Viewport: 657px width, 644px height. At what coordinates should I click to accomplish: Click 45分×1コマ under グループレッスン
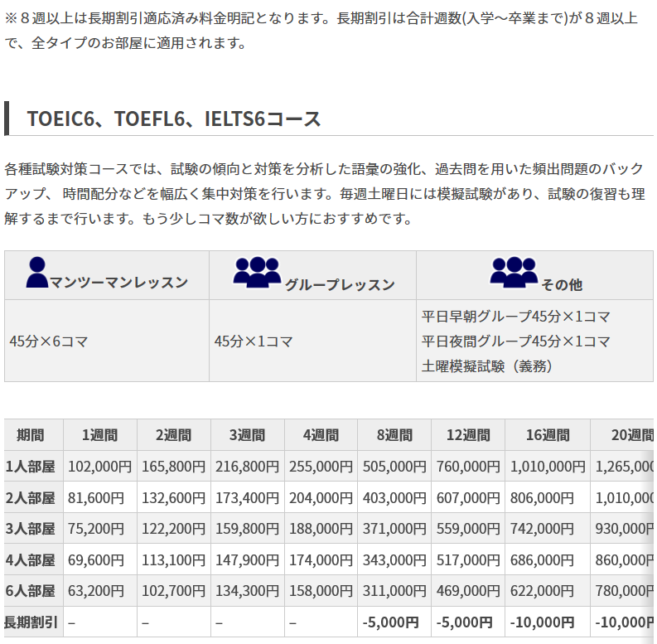[x=254, y=341]
